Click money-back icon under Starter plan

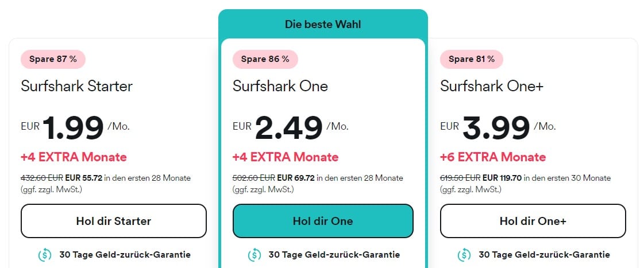[45, 254]
